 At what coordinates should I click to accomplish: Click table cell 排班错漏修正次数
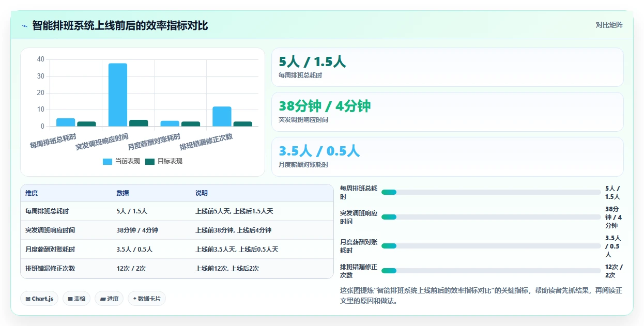[50, 269]
